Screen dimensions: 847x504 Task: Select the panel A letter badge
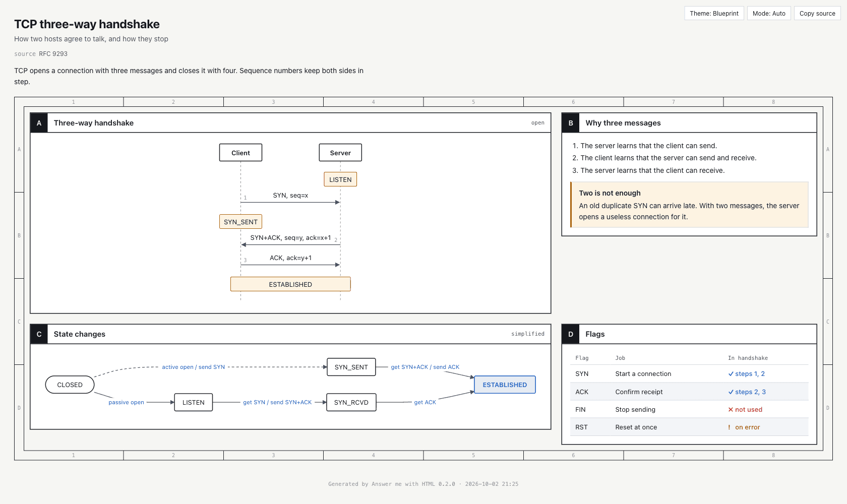(x=39, y=123)
